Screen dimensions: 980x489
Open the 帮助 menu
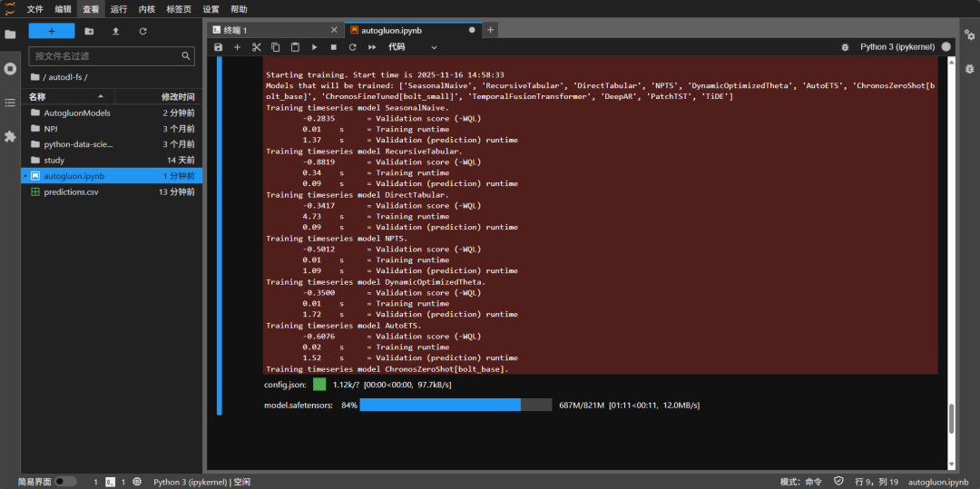(x=239, y=9)
